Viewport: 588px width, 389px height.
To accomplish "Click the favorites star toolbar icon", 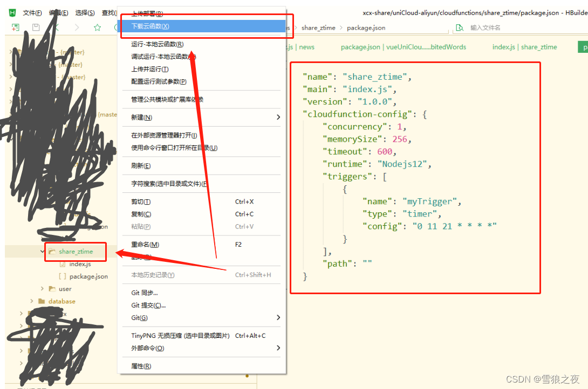I will pos(98,26).
